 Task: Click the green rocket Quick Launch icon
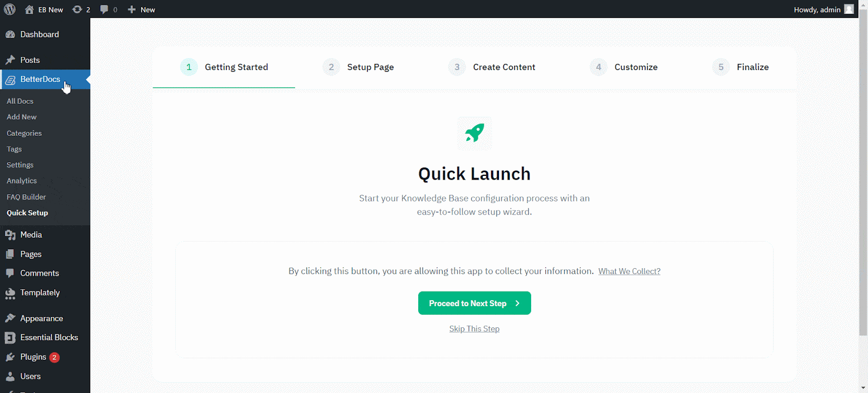pyautogui.click(x=474, y=133)
